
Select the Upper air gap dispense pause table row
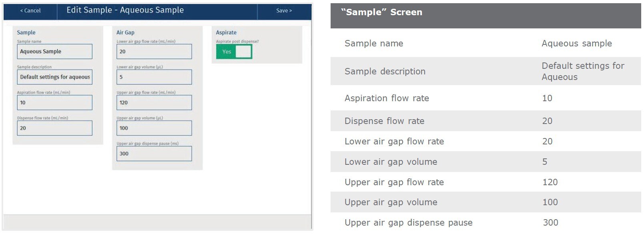[x=485, y=222]
